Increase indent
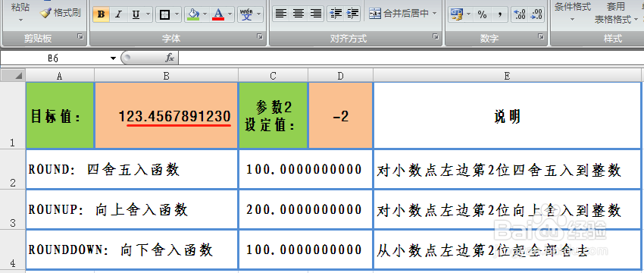This screenshot has width=644, height=273. [x=353, y=14]
